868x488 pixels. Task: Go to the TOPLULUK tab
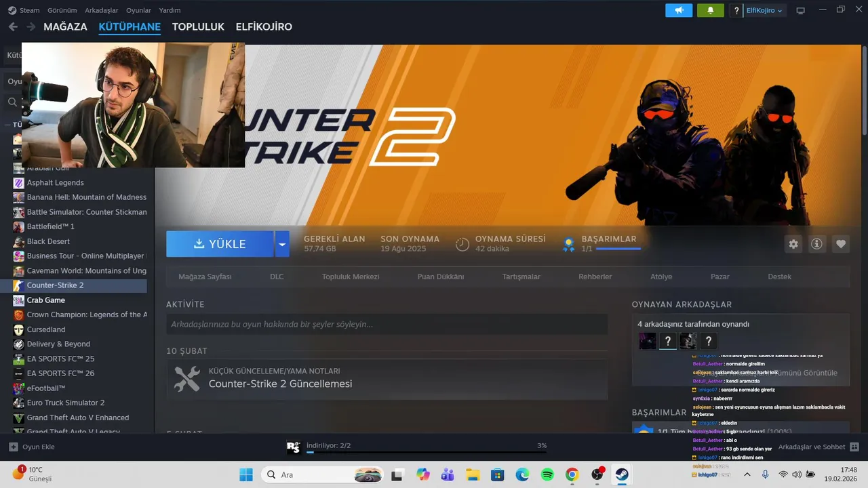198,26
